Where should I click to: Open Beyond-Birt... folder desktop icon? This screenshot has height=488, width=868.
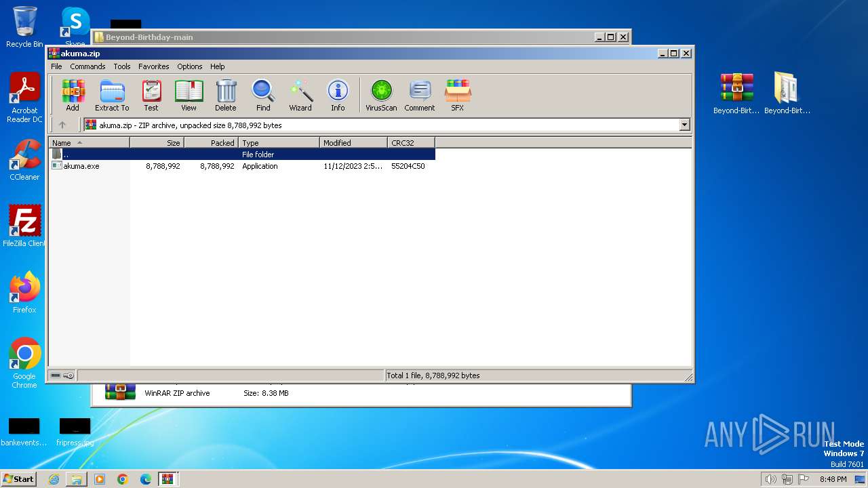click(787, 94)
